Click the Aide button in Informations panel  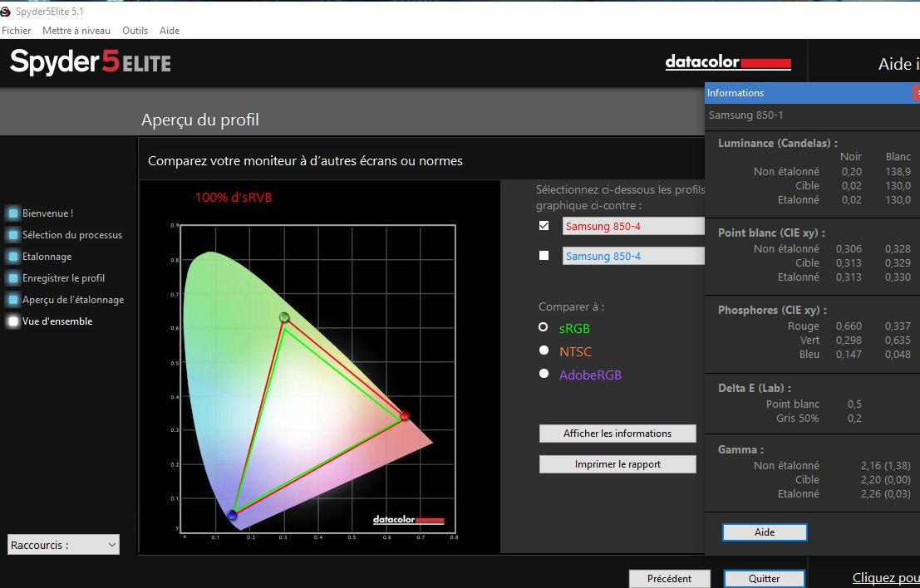pos(765,532)
